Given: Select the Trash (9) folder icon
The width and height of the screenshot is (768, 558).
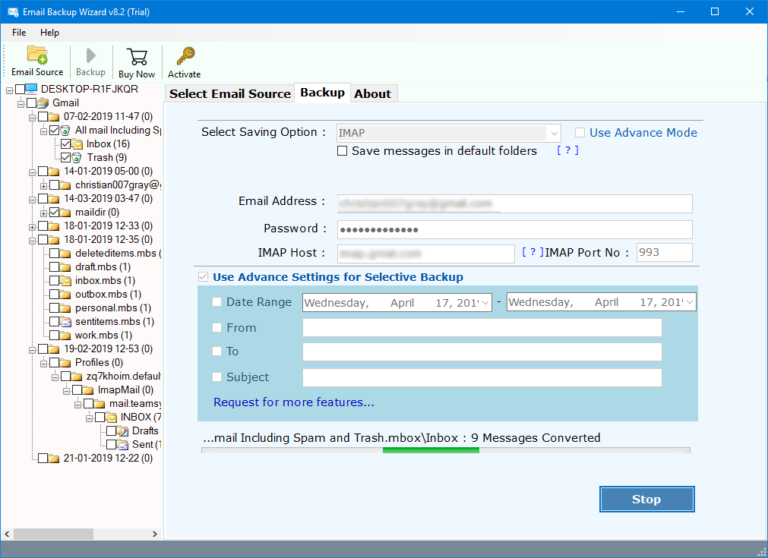Looking at the screenshot, I should 78,158.
